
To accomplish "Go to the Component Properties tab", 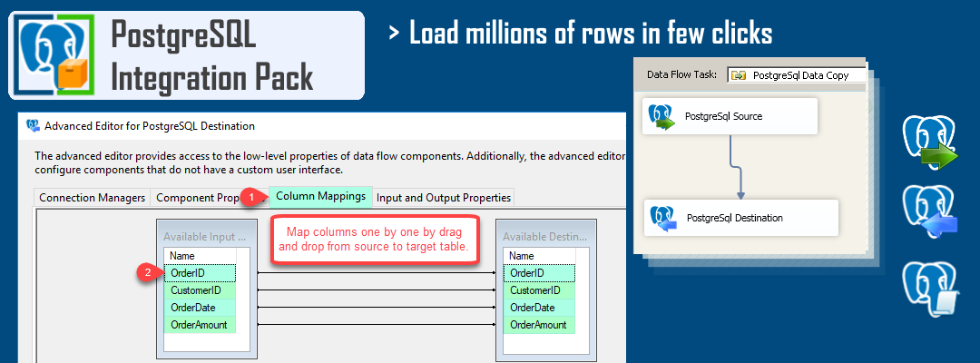I will 196,197.
